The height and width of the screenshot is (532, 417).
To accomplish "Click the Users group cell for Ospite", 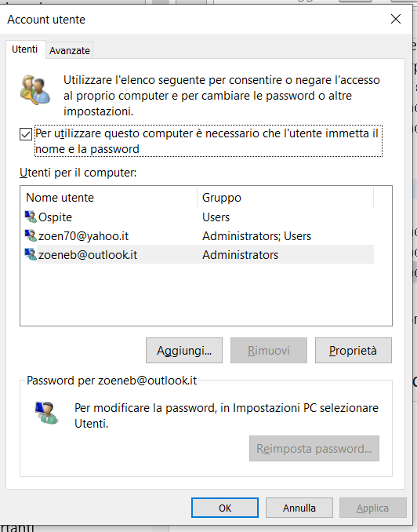I will click(216, 217).
